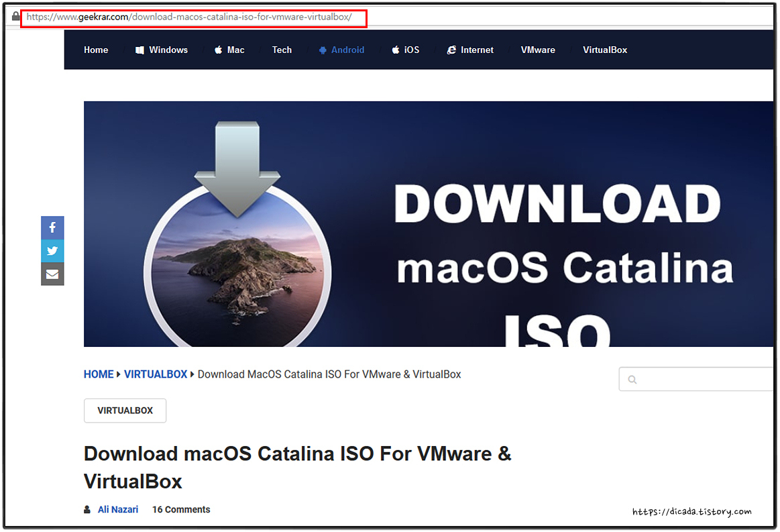780x532 pixels.
Task: Click the Windows logo icon in navbar
Action: coord(140,50)
